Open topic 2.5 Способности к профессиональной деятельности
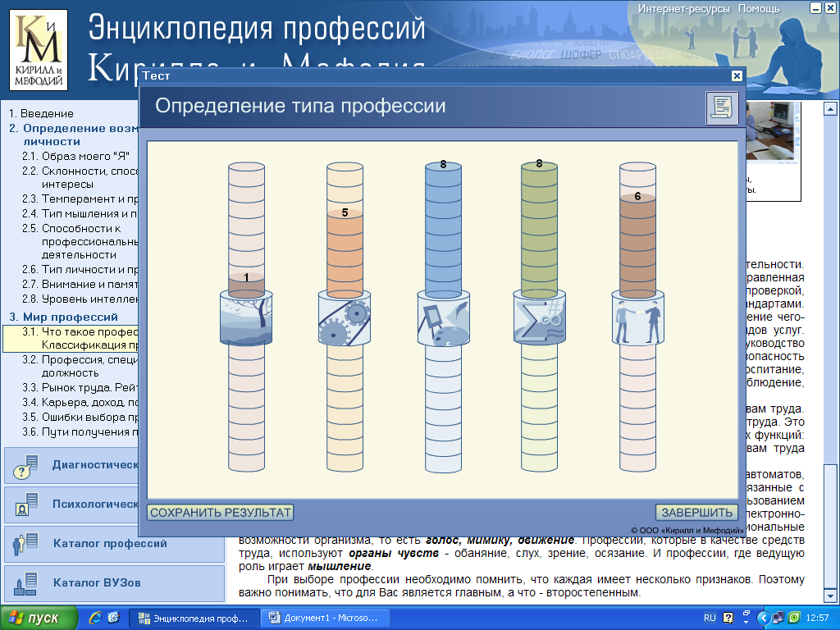 80,242
